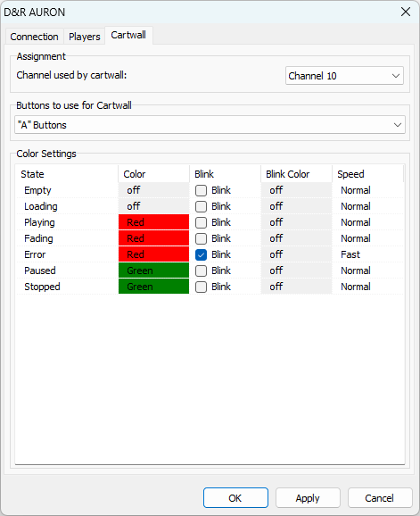Screen dimensions: 420x516
Task: Choose the Green color swatch for Paused
Action: point(153,270)
